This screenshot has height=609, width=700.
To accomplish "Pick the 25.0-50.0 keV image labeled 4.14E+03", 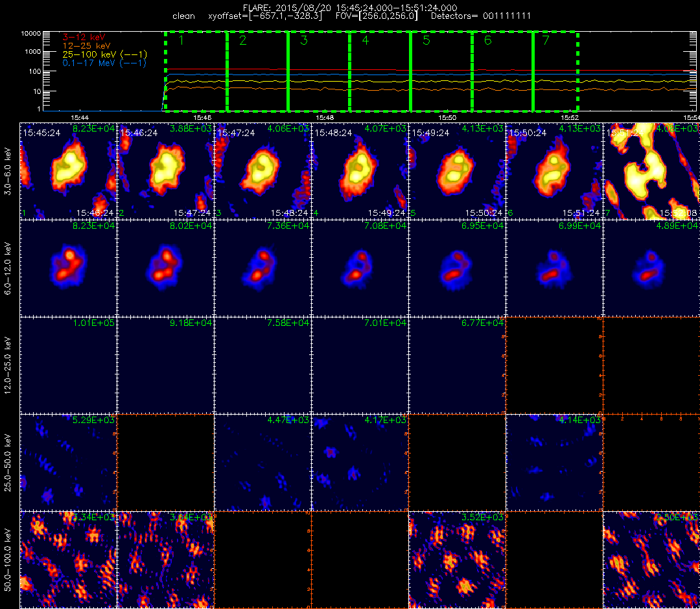I will tap(554, 463).
